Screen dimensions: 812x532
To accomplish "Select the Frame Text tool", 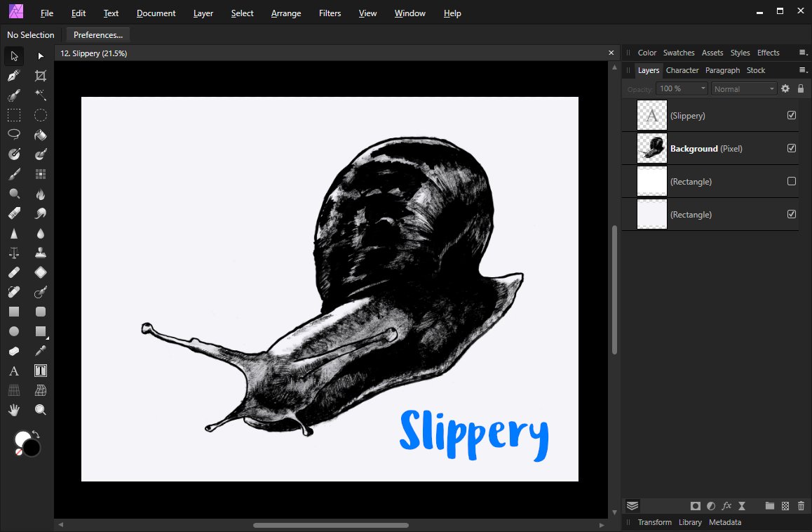I will (41, 371).
